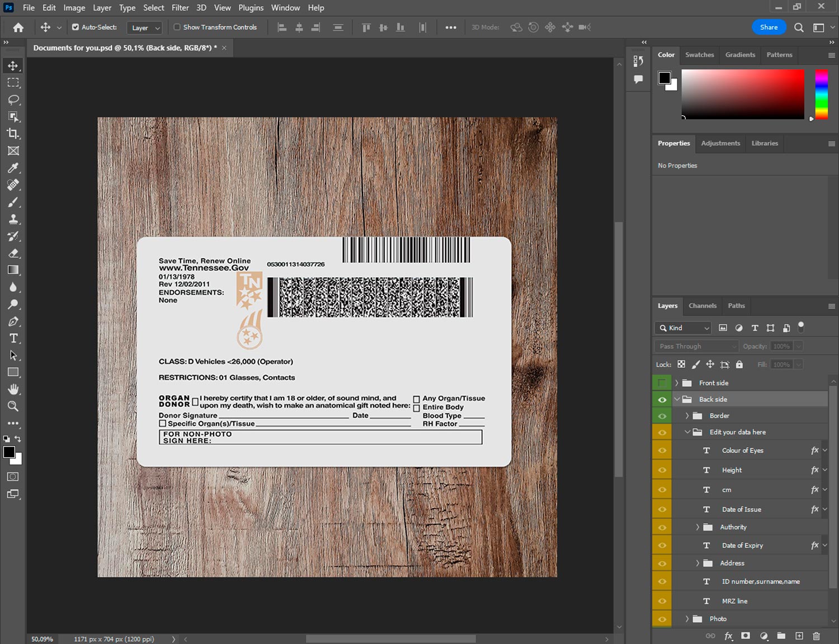Pick the Eyedropper tool
Viewport: 839px width, 644px height.
pos(13,168)
